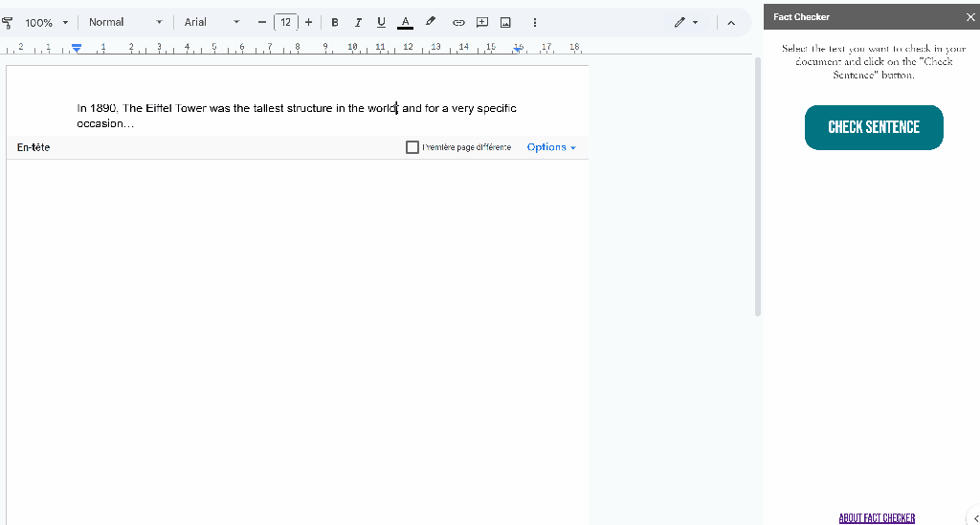Open the zoom 100% dropdown
The width and height of the screenshot is (980, 525).
click(47, 22)
